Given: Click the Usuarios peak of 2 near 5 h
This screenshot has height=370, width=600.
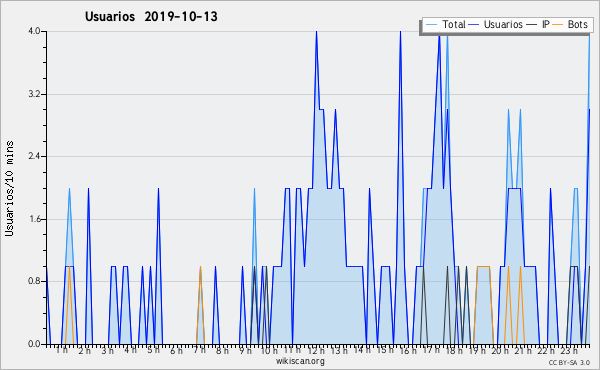Looking at the screenshot, I should coord(158,189).
